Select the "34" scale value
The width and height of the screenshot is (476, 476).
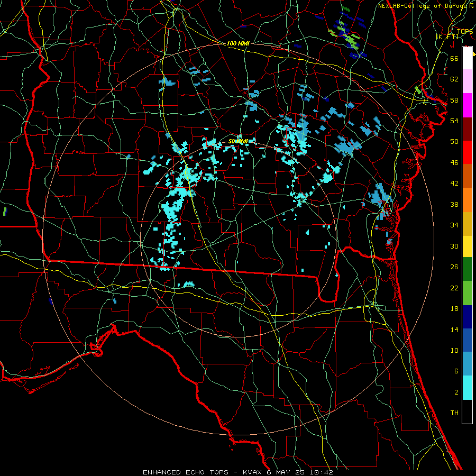(x=454, y=225)
